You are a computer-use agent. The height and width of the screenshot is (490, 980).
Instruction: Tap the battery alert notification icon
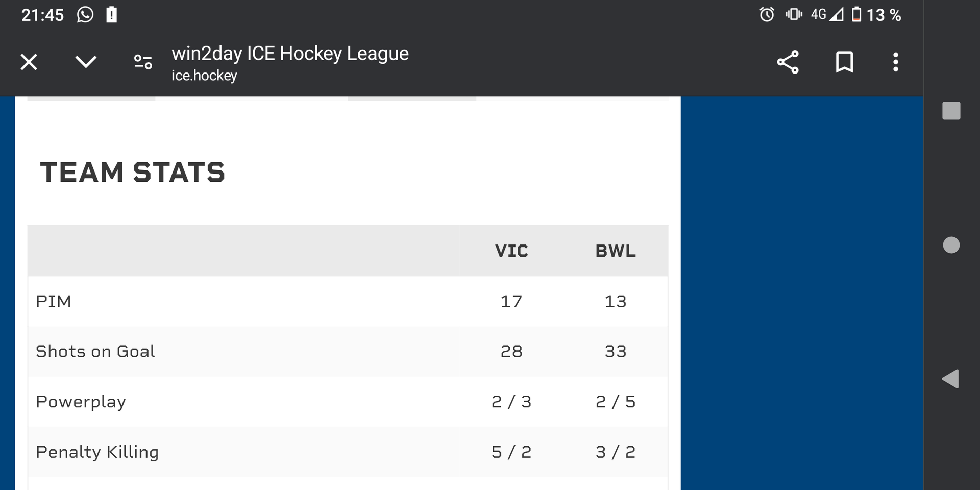pos(111,14)
